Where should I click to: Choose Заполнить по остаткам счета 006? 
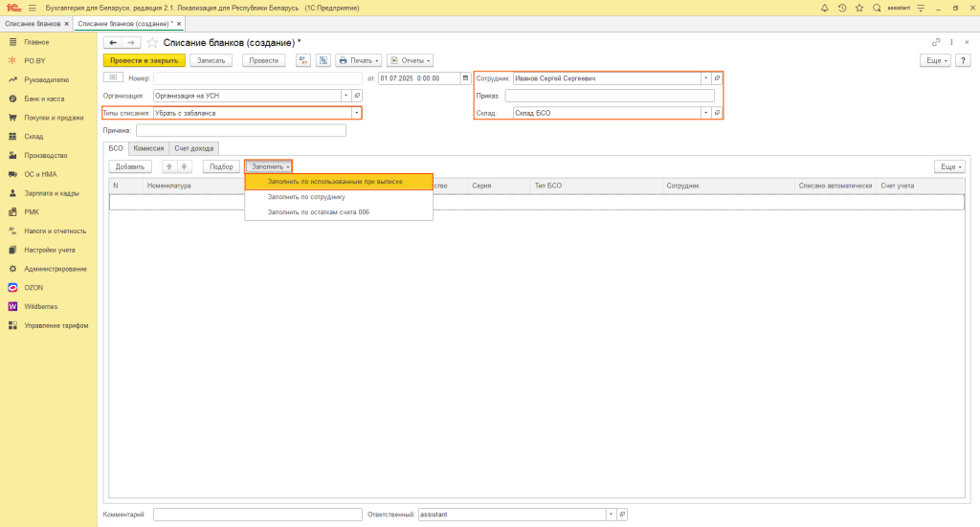[339, 212]
